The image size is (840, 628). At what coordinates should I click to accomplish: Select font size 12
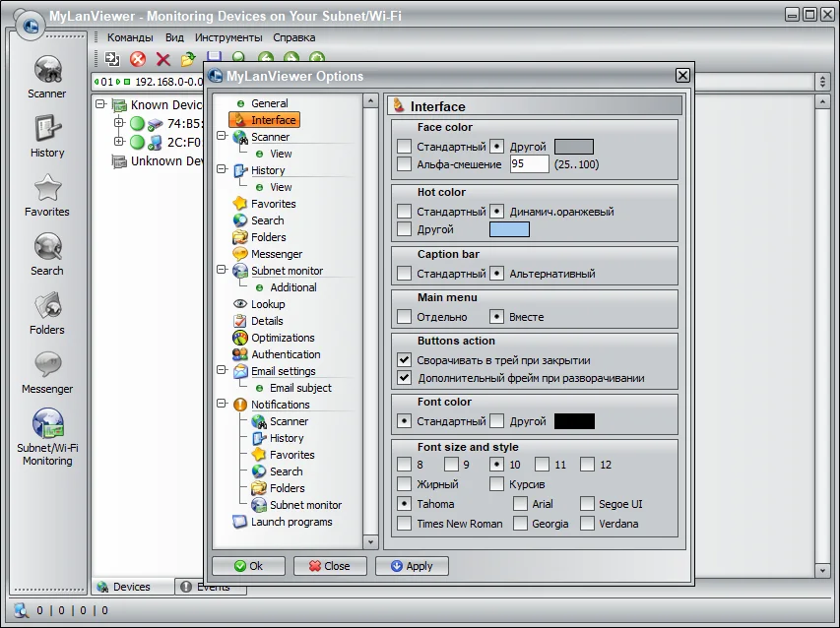[x=587, y=465]
